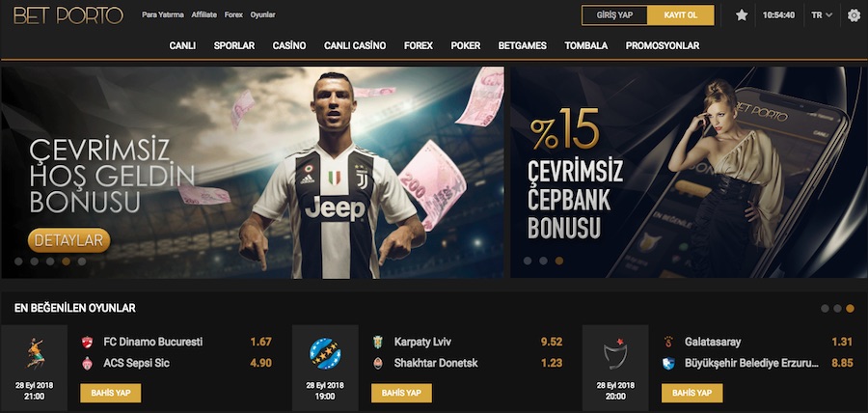Click the Turkish Super Lig league icon
The width and height of the screenshot is (868, 413).
(x=615, y=354)
